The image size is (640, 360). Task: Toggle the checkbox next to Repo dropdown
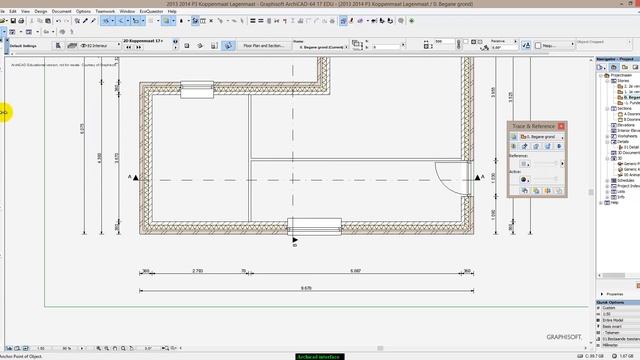coord(538,46)
